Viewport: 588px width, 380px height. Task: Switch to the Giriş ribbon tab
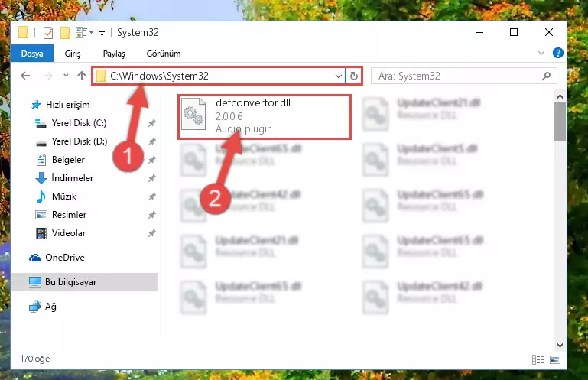(x=73, y=54)
